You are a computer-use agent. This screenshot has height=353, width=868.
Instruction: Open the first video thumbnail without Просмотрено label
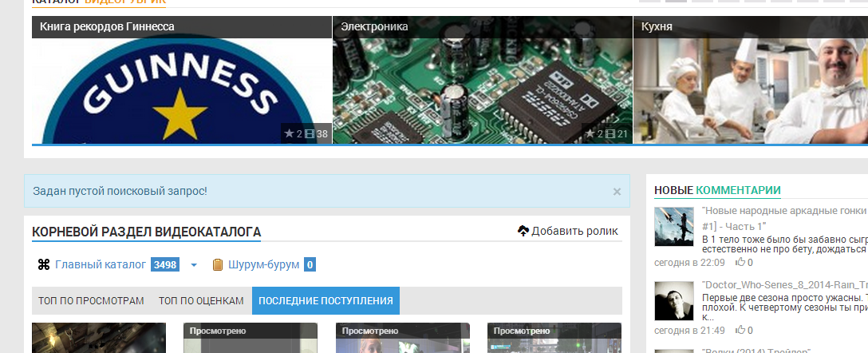click(x=99, y=338)
